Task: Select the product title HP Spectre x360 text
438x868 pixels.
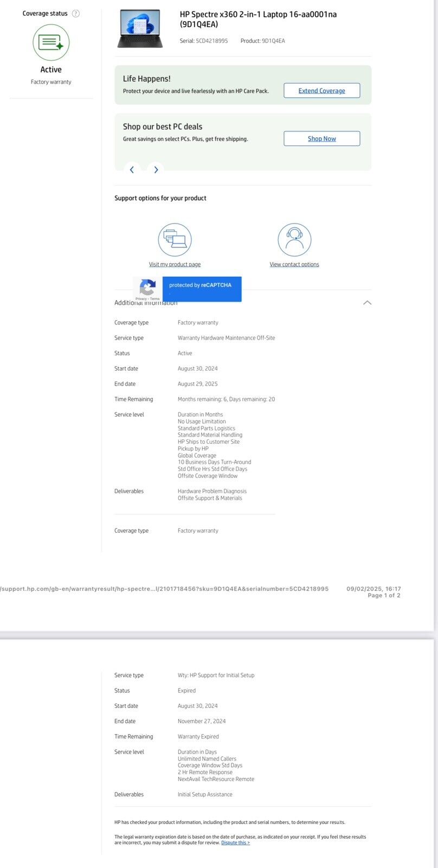Action: tap(258, 19)
